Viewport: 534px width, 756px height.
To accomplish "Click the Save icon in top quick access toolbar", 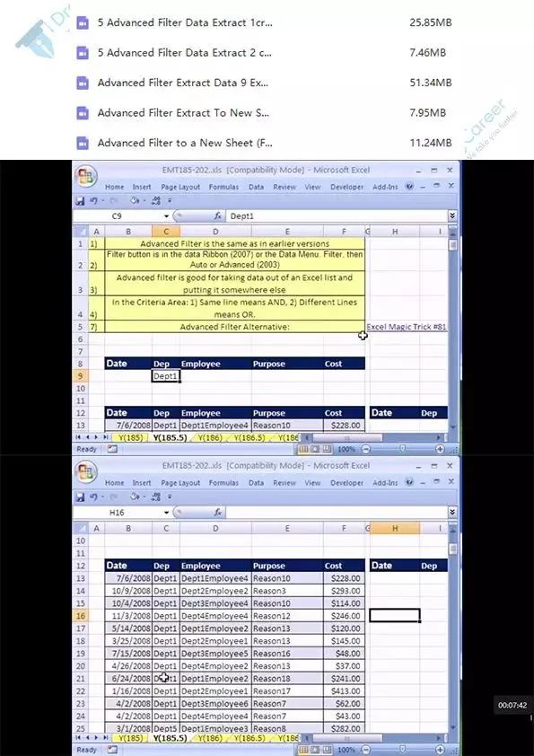I will click(x=81, y=200).
